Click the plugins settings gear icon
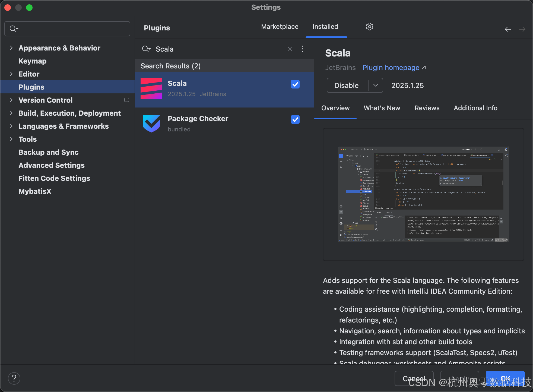Screen dimensions: 533x392 tap(369, 27)
